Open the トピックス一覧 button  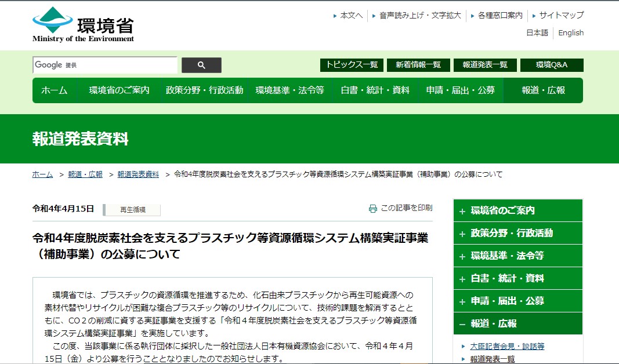[x=352, y=65]
